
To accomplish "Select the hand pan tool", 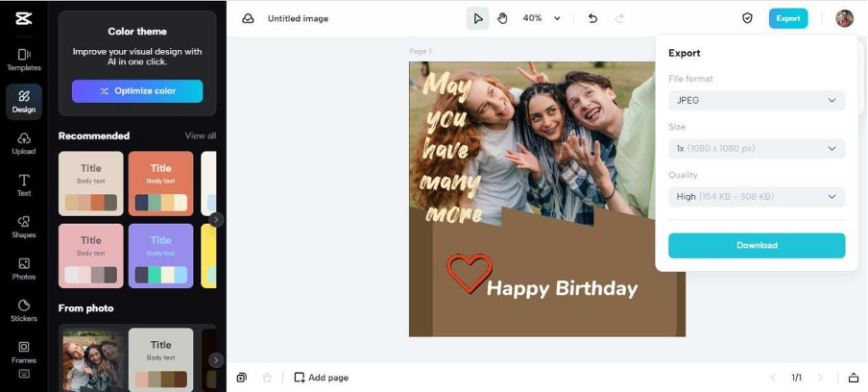I will point(502,18).
